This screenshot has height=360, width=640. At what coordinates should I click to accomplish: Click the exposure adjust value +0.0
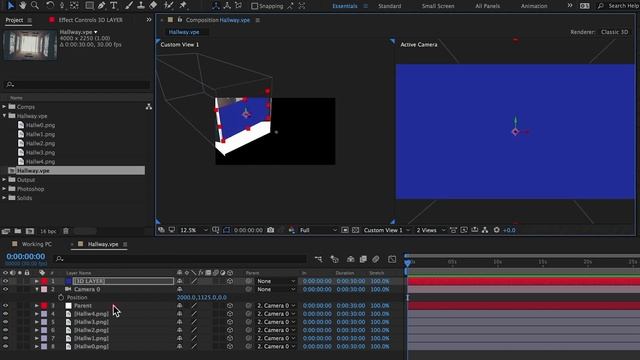[x=509, y=230]
